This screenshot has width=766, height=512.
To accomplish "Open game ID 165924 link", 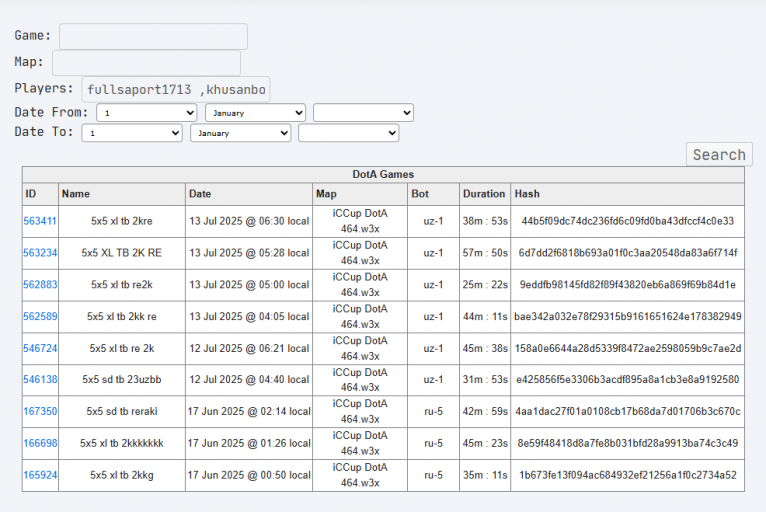I will 40,475.
